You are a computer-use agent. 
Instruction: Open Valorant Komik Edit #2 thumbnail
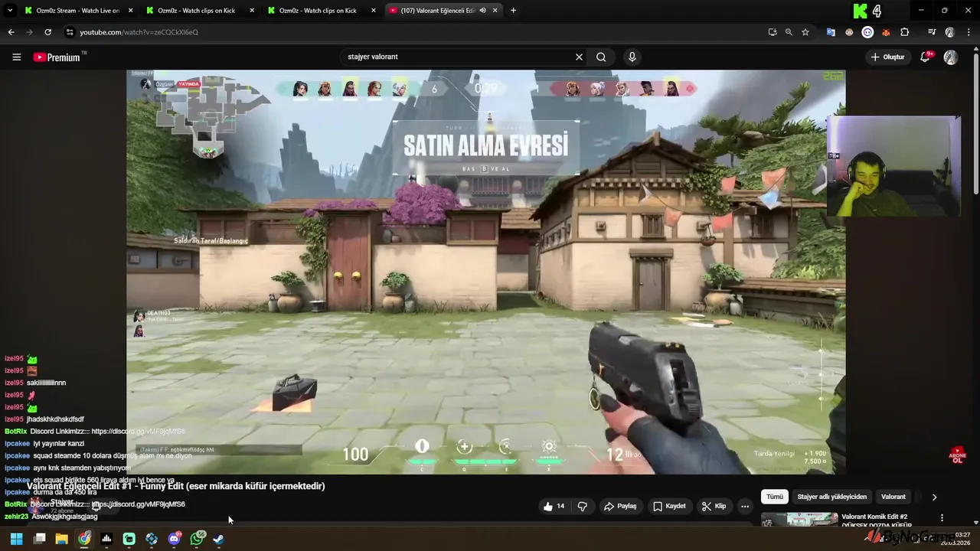click(800, 520)
